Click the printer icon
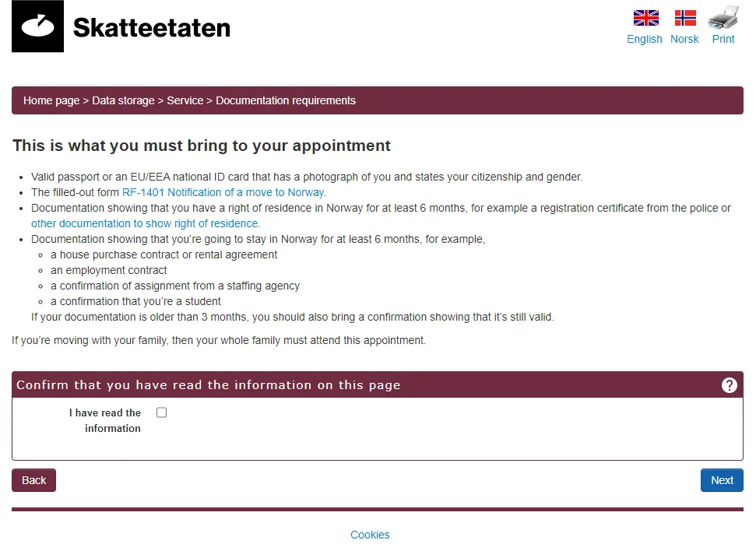This screenshot has height=544, width=756. pos(723,17)
